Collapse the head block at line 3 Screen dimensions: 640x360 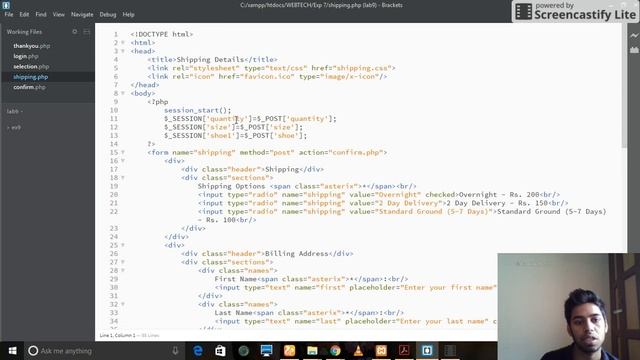click(x=123, y=51)
